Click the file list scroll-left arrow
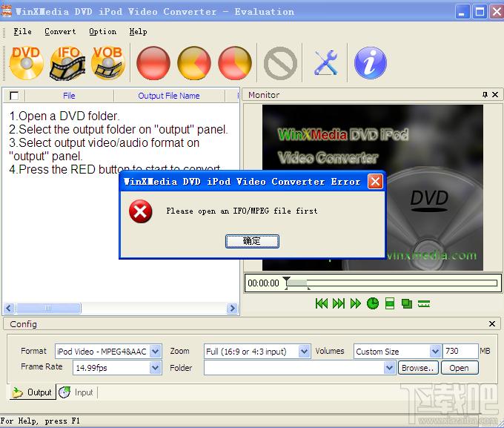The height and width of the screenshot is (428, 504). tap(9, 309)
